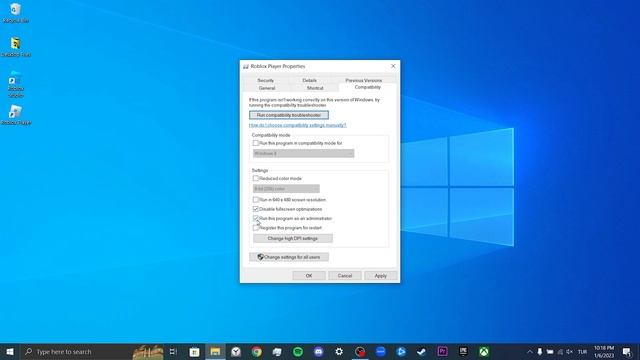
Task: Select the Roblox Studio desktop shortcut
Action: (x=16, y=84)
